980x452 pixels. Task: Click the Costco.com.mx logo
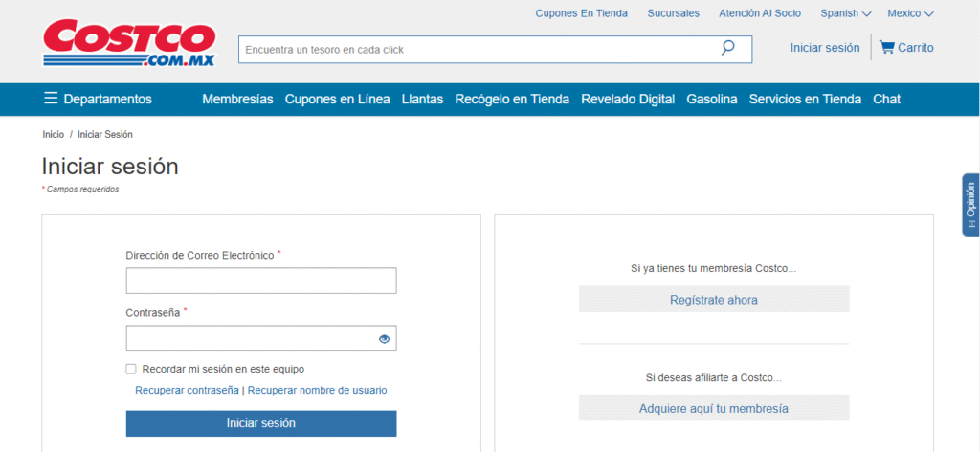[x=128, y=44]
